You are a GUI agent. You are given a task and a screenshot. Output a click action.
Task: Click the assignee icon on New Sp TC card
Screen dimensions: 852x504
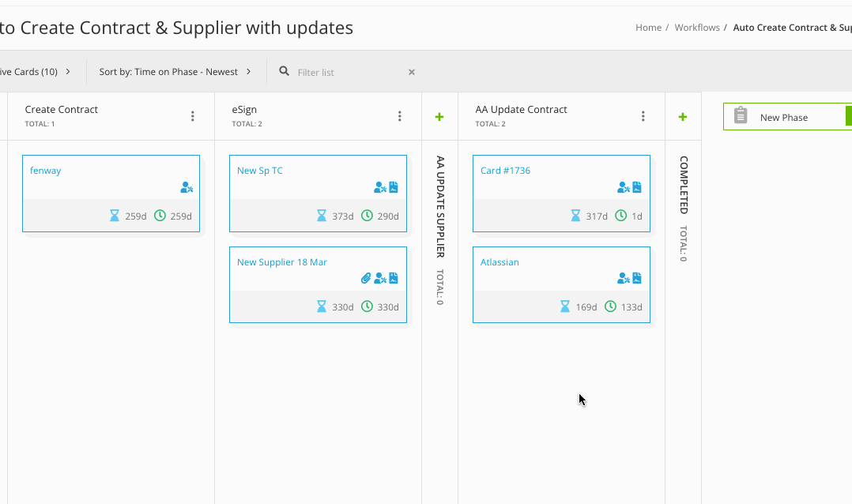[x=380, y=187]
